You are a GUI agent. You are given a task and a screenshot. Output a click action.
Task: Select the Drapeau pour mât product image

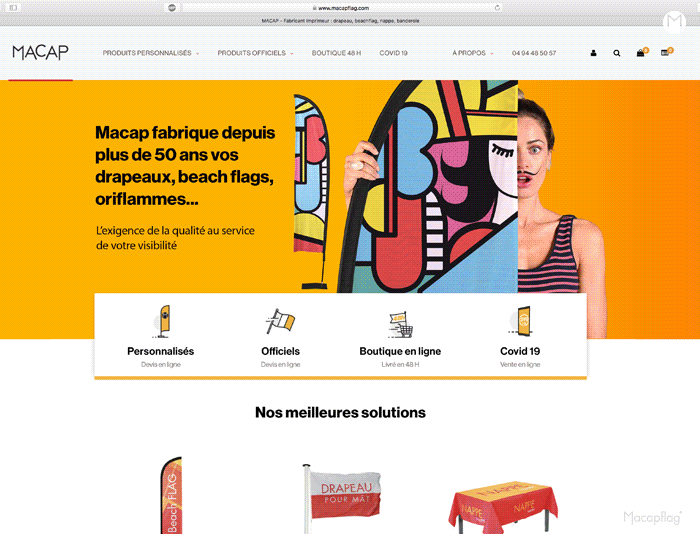pyautogui.click(x=343, y=498)
